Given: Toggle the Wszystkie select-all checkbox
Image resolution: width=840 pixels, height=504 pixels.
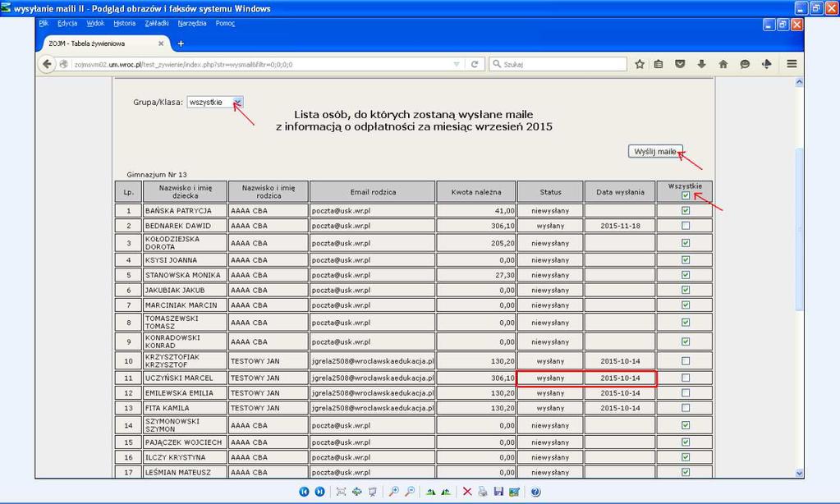Looking at the screenshot, I should point(685,195).
